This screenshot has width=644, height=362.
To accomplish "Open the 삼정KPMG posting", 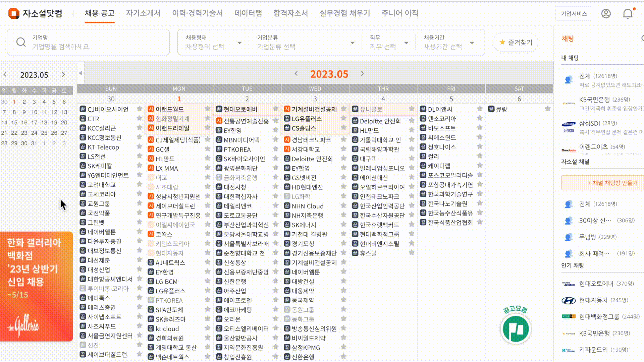I will (x=306, y=348).
